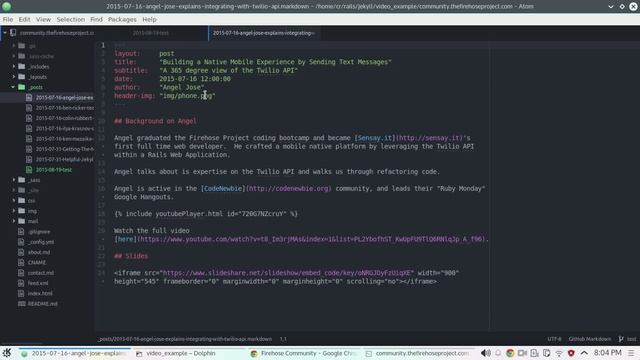Image resolution: width=640 pixels, height=360 pixels.
Task: Click the UTF-8 encoding selector
Action: coord(554,339)
